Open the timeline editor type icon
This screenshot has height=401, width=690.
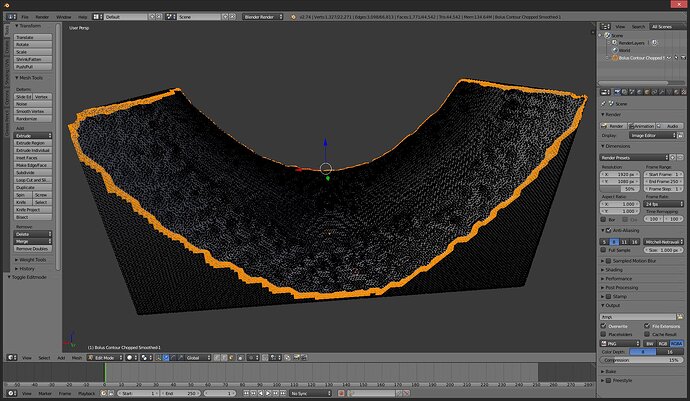pyautogui.click(x=11, y=393)
